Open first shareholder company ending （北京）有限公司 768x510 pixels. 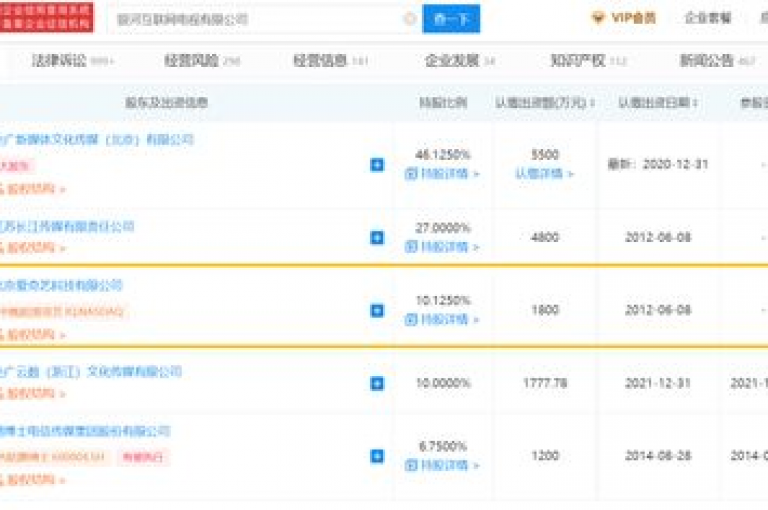(97, 140)
